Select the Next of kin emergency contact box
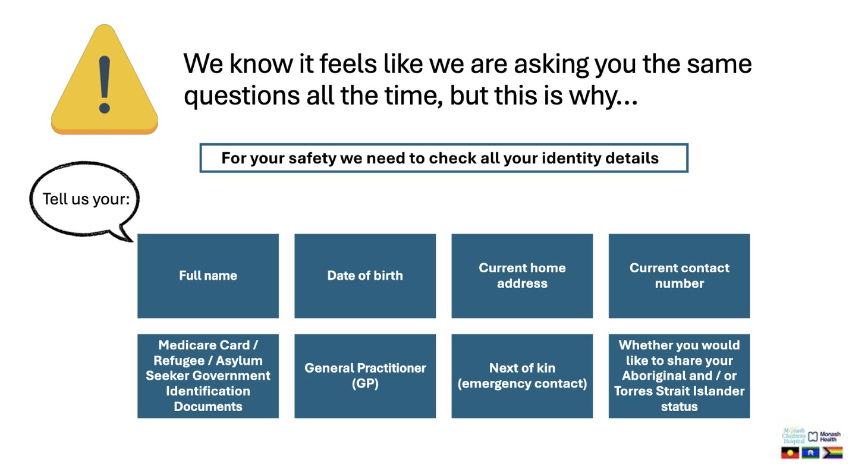Viewport: 868px width, 473px height. (522, 376)
